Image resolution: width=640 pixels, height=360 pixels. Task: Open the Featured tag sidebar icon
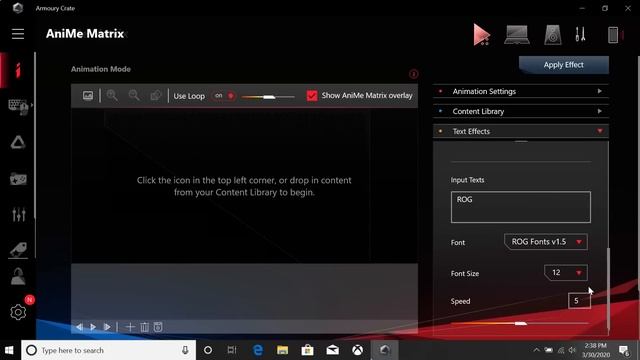(18, 250)
